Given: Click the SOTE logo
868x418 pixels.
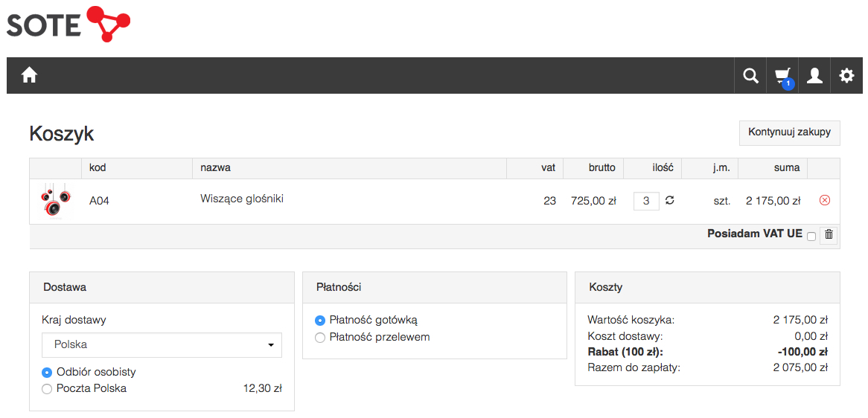Looking at the screenshot, I should point(68,24).
